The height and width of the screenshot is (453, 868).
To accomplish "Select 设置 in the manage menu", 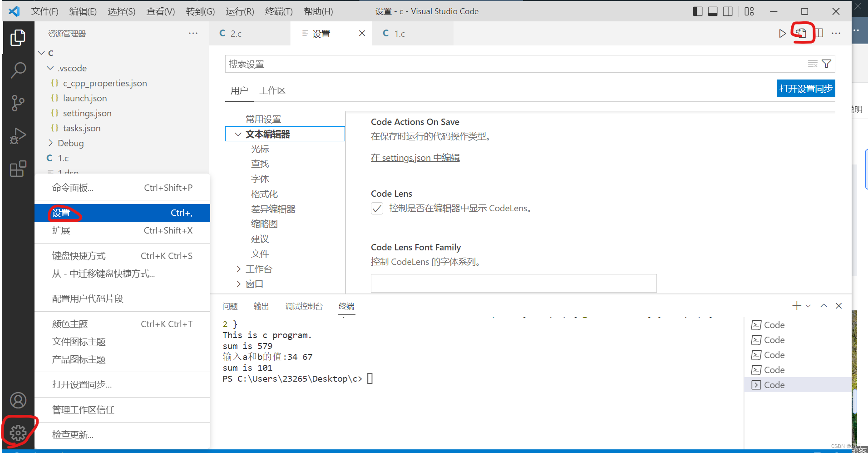I will [x=122, y=213].
